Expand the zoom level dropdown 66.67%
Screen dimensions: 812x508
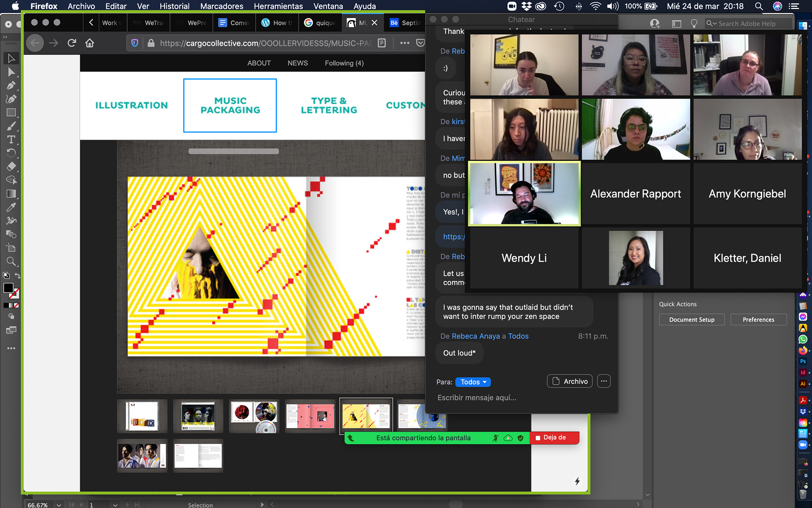59,505
